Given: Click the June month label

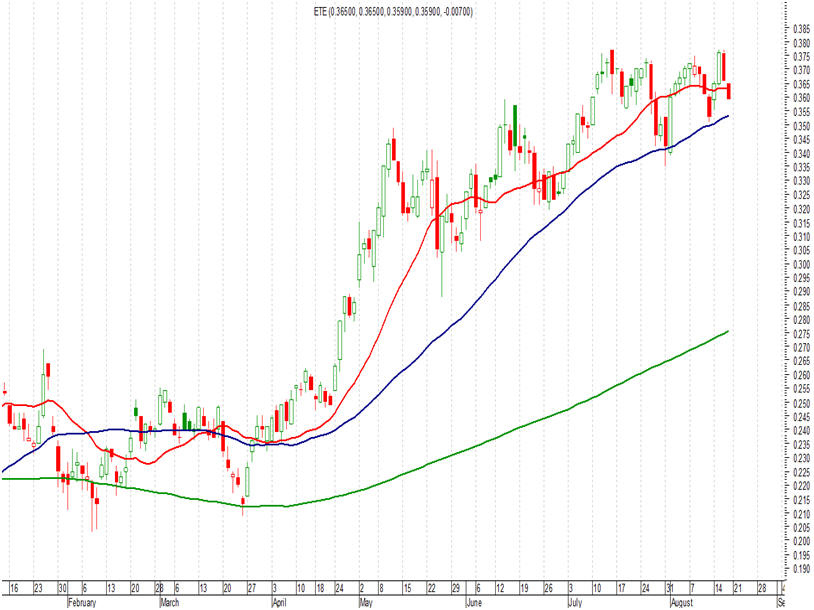Looking at the screenshot, I should [473, 603].
